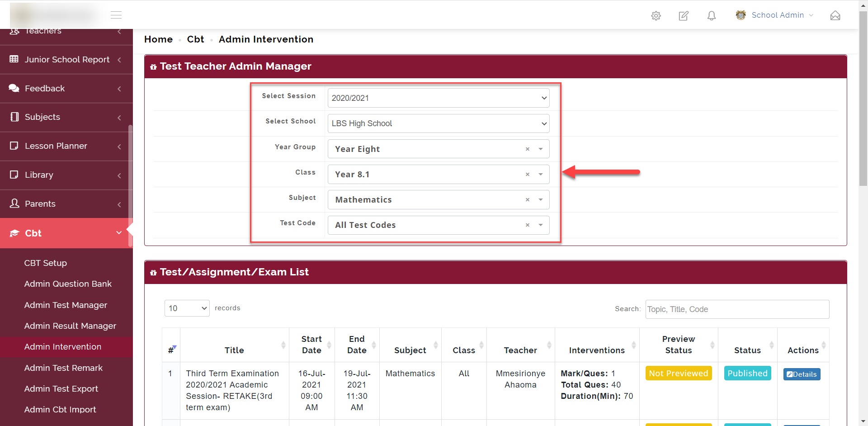Click the Parents person icon

pyautogui.click(x=14, y=203)
